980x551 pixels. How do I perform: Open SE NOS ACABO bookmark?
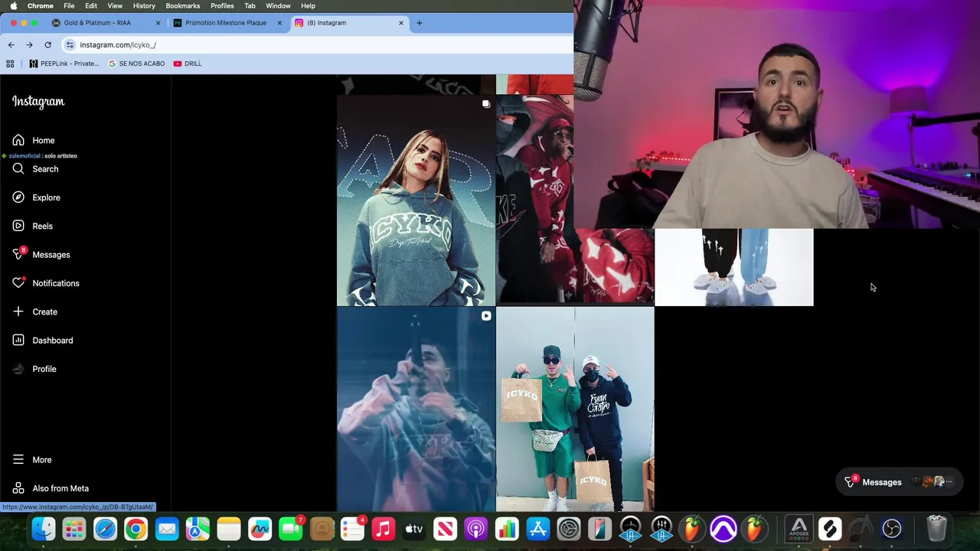[x=136, y=64]
